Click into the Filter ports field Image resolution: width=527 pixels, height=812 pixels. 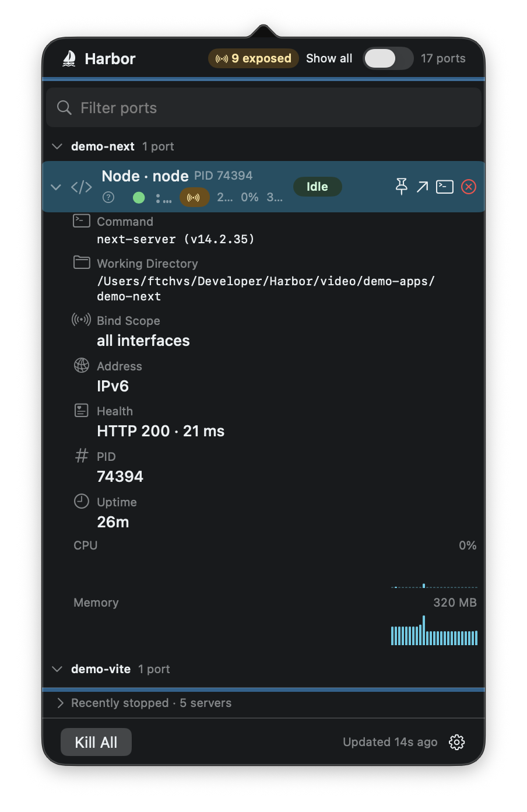264,108
